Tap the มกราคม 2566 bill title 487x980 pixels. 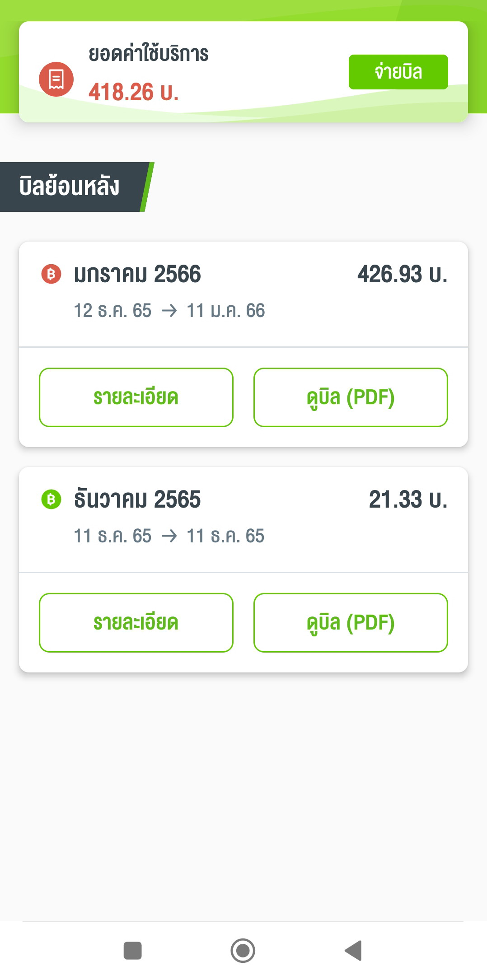[137, 274]
